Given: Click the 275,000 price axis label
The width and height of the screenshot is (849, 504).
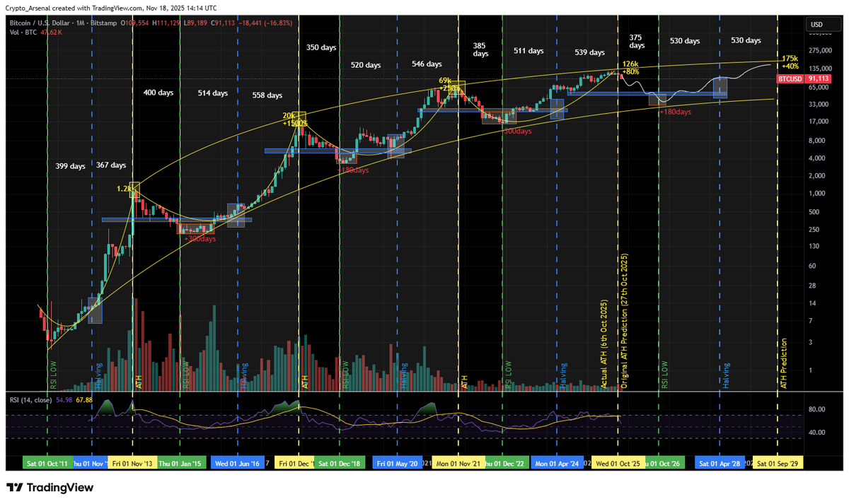Looking at the screenshot, I should point(819,52).
